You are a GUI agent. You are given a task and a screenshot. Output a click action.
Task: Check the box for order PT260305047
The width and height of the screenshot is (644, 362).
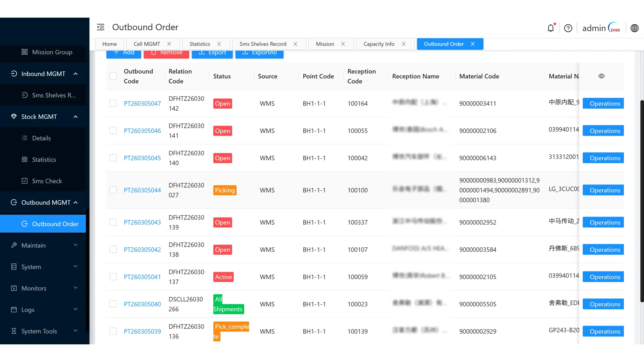113,103
